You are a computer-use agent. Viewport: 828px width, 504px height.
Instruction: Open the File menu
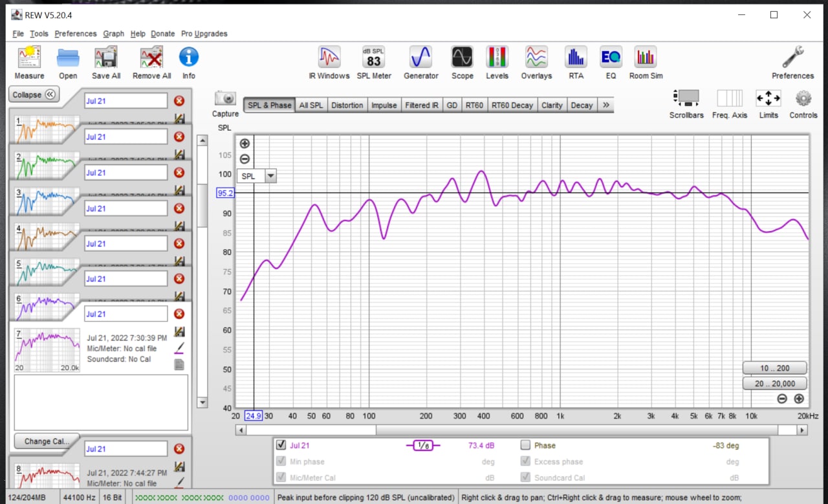pyautogui.click(x=18, y=34)
